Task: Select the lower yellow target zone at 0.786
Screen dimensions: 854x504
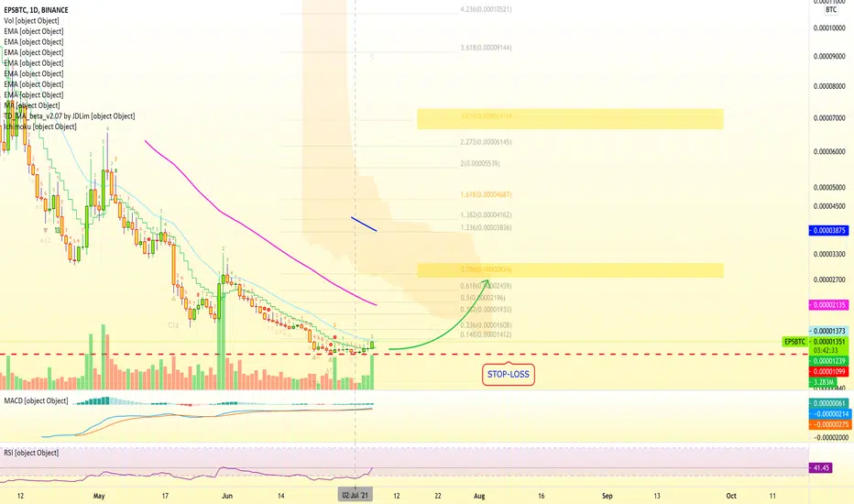Action: coord(570,270)
